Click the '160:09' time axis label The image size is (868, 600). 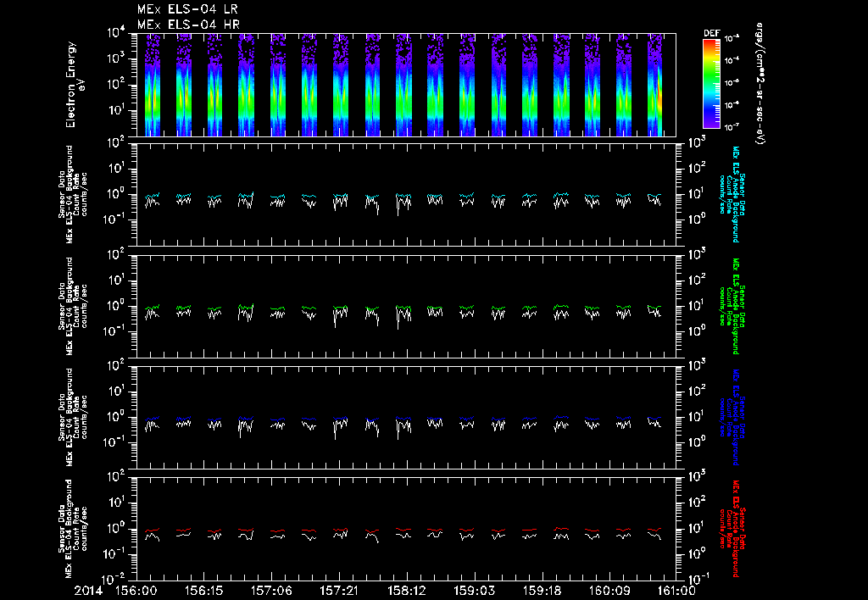609,592
